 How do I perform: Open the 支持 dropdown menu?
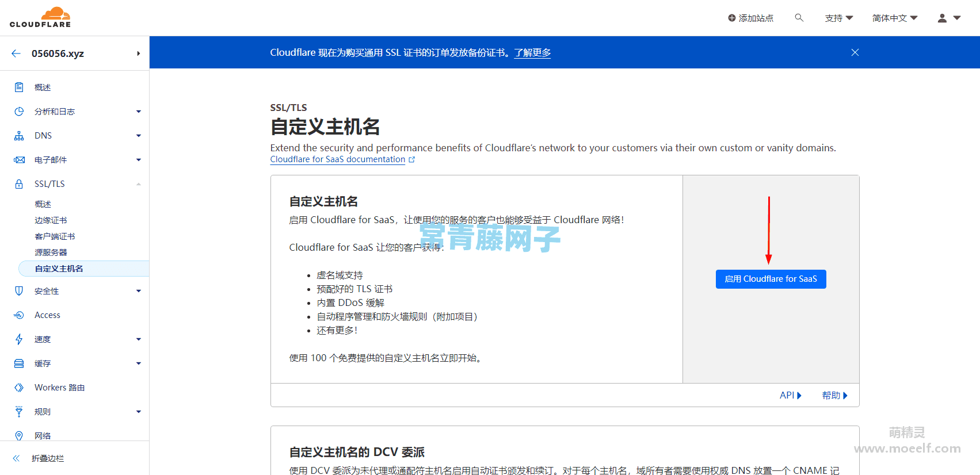pyautogui.click(x=839, y=18)
